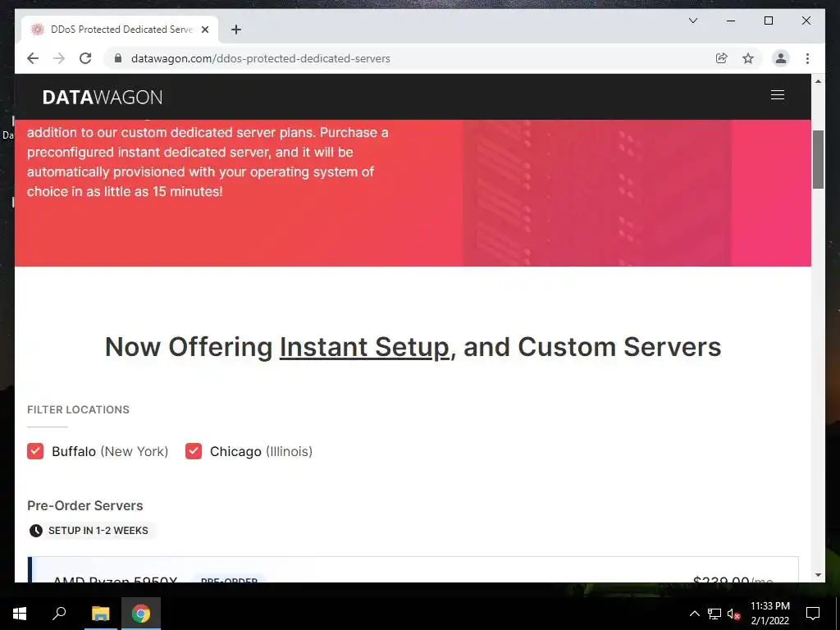840x630 pixels.
Task: Open the Chrome profile avatar
Action: [781, 58]
